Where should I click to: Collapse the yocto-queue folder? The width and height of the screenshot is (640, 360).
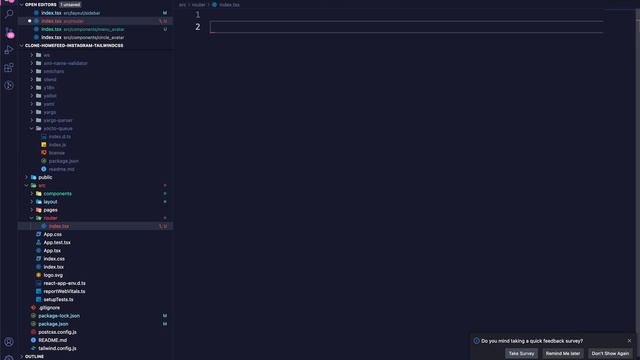pyautogui.click(x=32, y=129)
